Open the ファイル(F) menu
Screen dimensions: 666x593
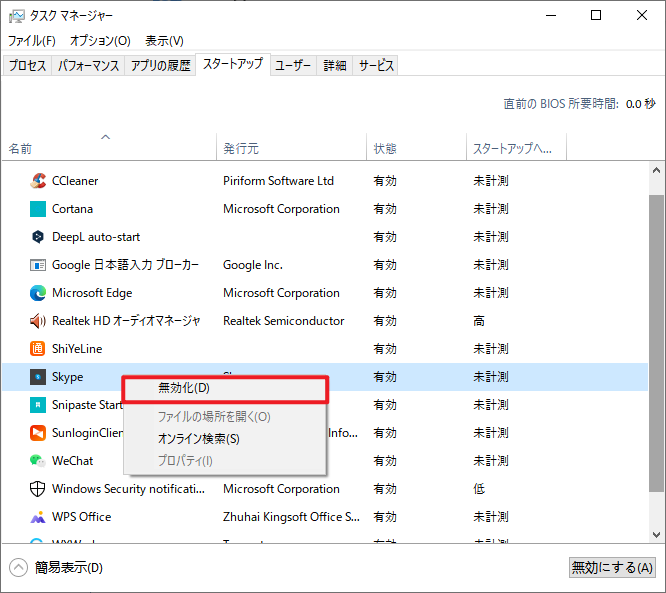(32, 41)
